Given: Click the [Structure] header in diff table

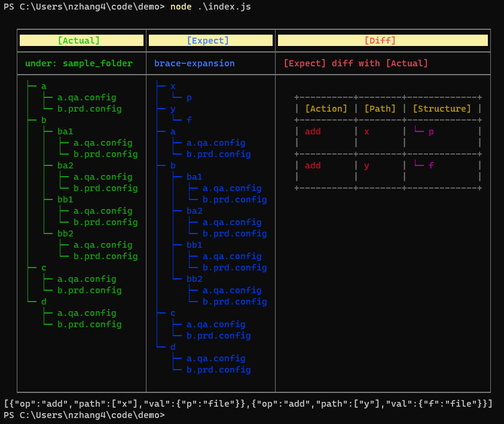Looking at the screenshot, I should click(442, 109).
